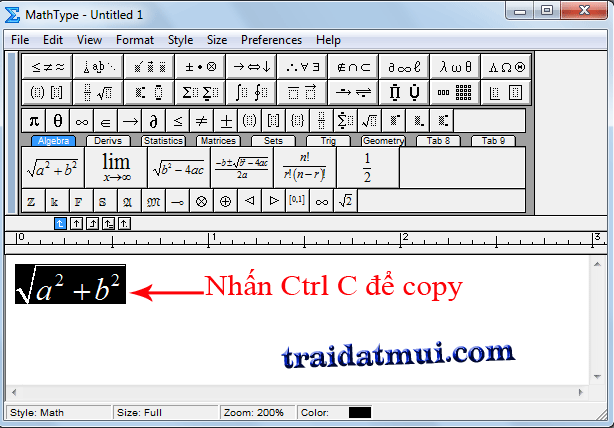The image size is (614, 428).
Task: Insert the quadratic formula expression
Action: (242, 168)
